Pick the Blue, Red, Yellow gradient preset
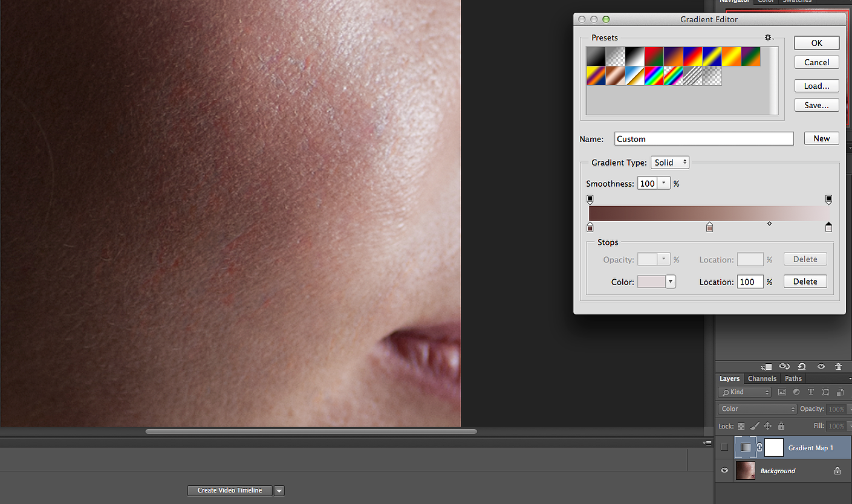852x504 pixels. (x=693, y=56)
